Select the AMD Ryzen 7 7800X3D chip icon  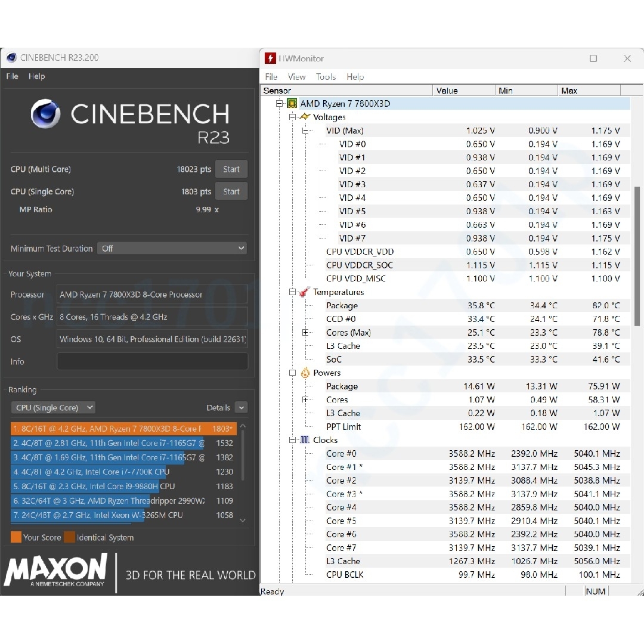coord(292,104)
